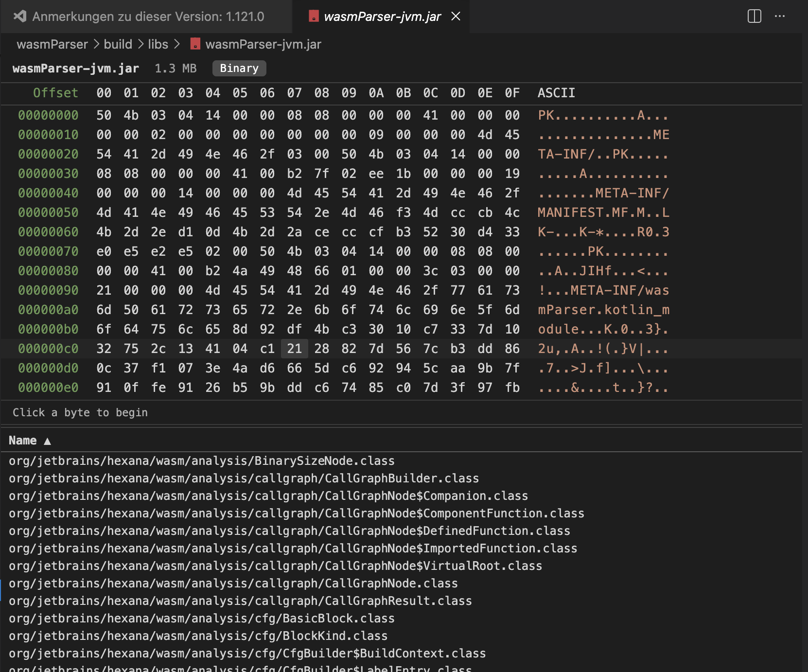This screenshot has width=808, height=672.
Task: Click the file size label 1.3 MB
Action: (x=176, y=69)
